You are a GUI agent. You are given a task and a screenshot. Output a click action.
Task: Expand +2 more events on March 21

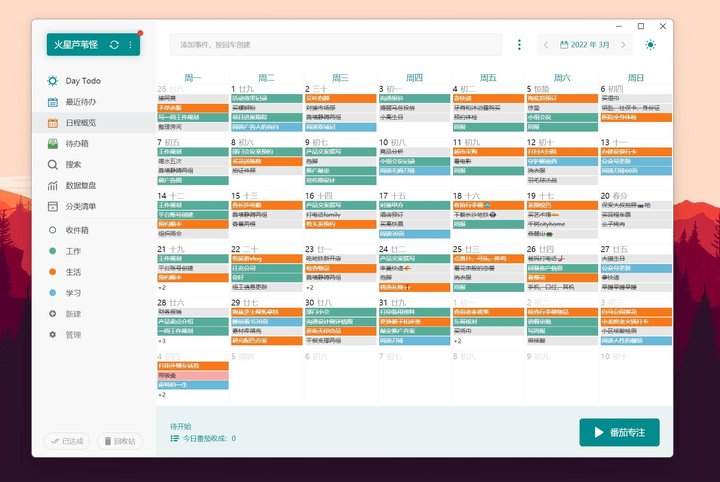(x=162, y=288)
